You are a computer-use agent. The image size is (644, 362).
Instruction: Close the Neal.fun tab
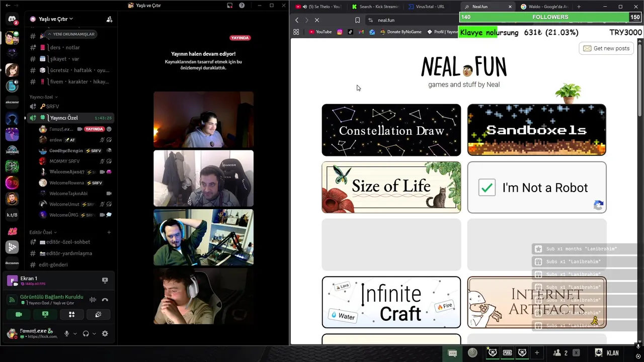point(510,7)
